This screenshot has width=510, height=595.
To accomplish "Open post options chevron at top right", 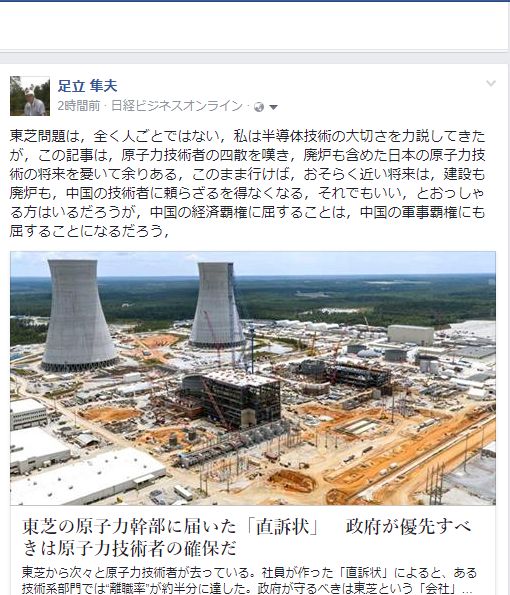I will click(x=491, y=83).
